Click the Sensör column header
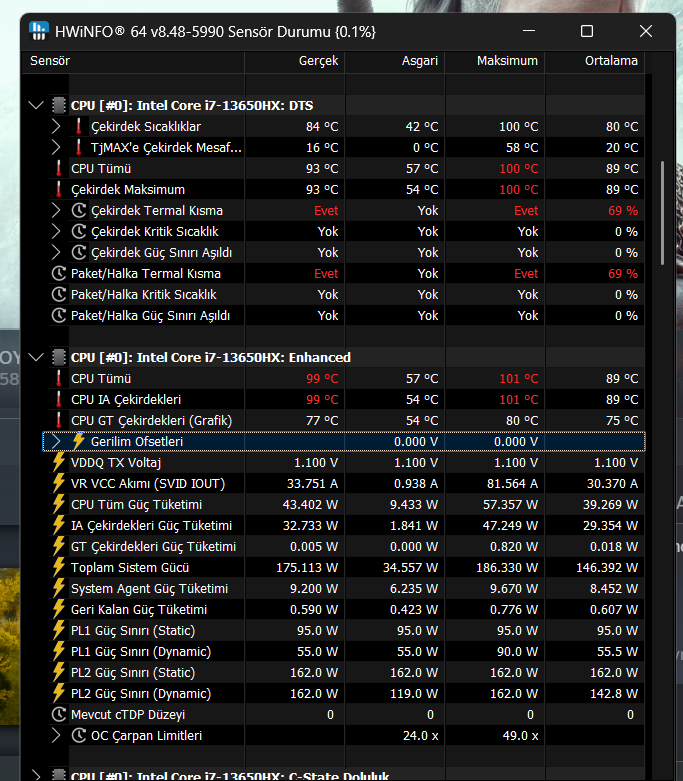 point(133,61)
